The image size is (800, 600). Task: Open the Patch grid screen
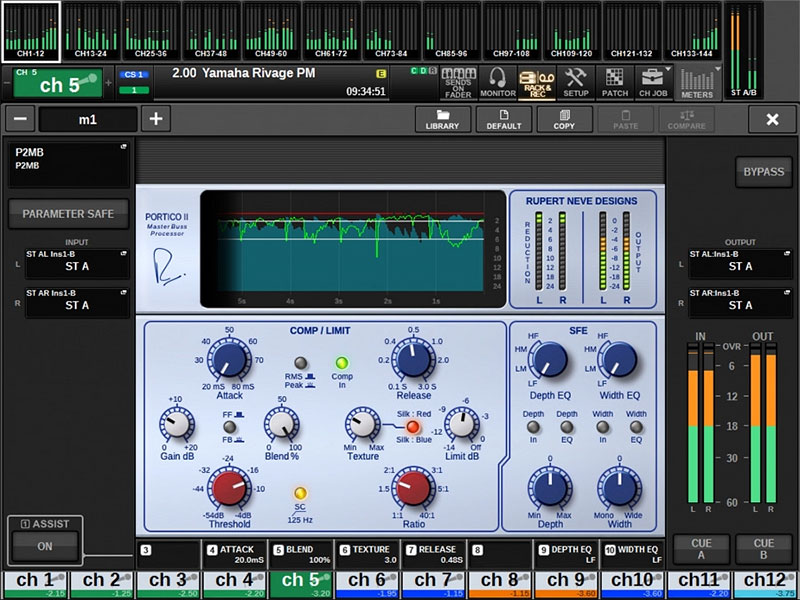615,83
